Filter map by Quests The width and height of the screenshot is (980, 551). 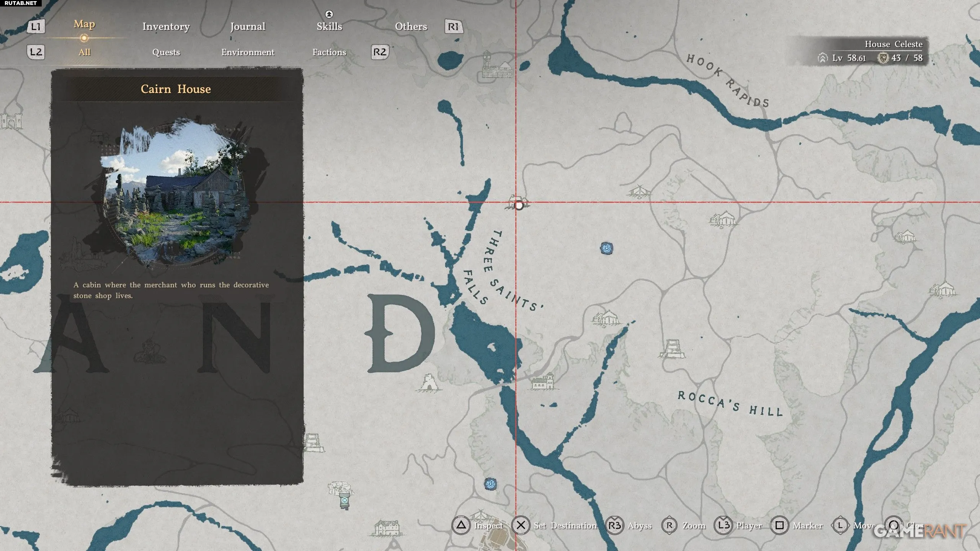[166, 52]
